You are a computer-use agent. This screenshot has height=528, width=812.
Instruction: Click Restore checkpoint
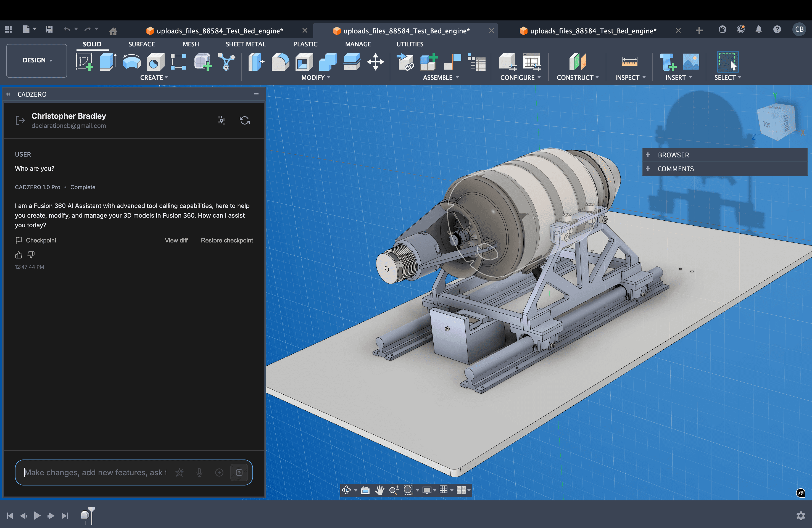click(226, 240)
